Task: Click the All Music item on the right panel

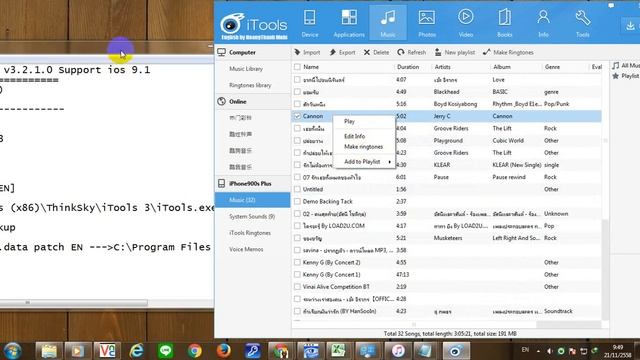Action: pyautogui.click(x=626, y=66)
